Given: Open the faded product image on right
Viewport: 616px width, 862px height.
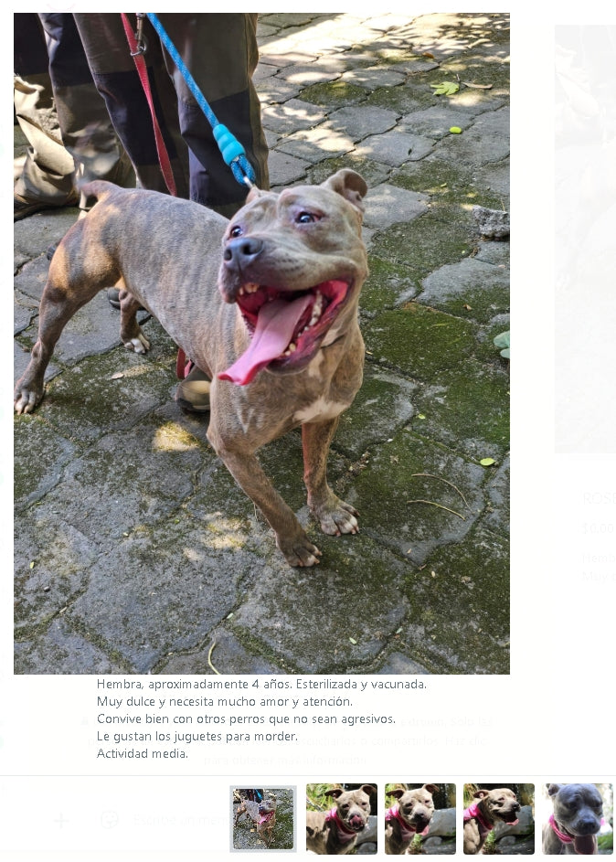Looking at the screenshot, I should click(585, 239).
